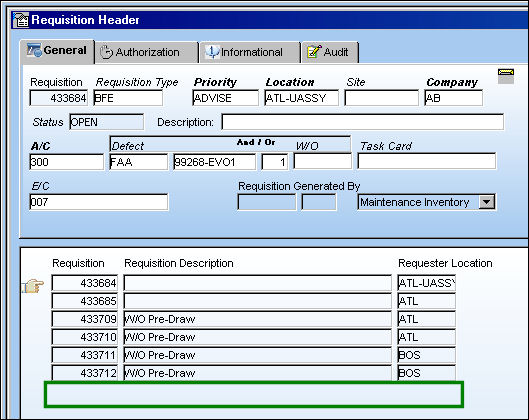Click the General tab icon
529x420 pixels.
tap(34, 50)
